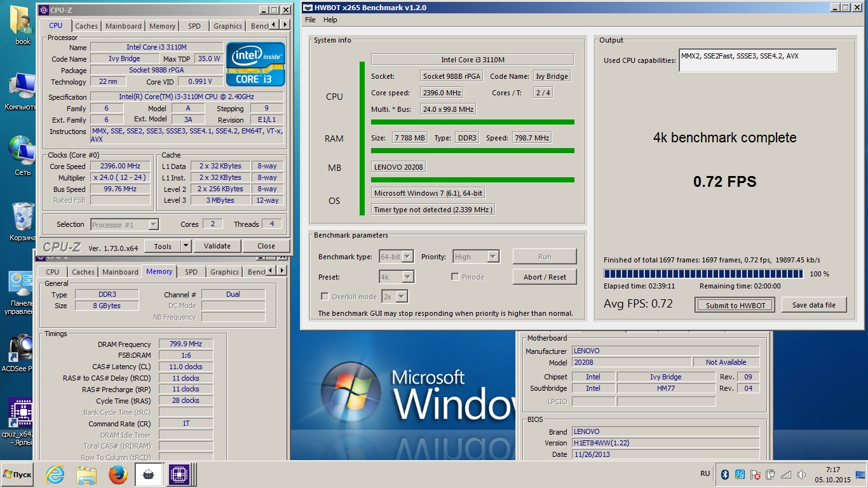Click the taskbar clock showing 7:17
Viewport: 868px width, 488px height.
tap(832, 475)
